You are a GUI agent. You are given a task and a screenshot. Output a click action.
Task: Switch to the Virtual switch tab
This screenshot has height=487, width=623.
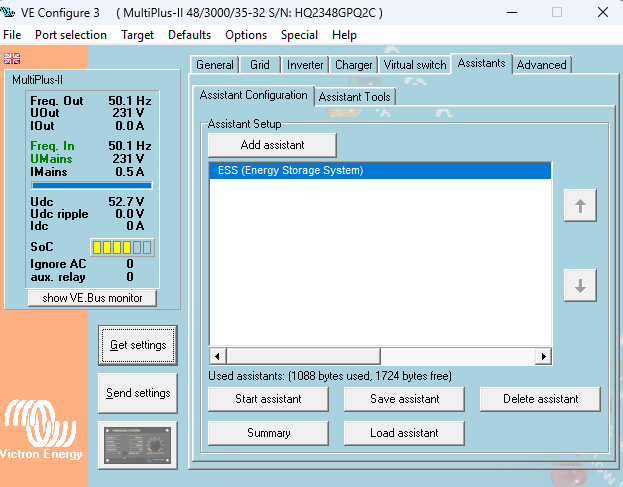tap(415, 65)
